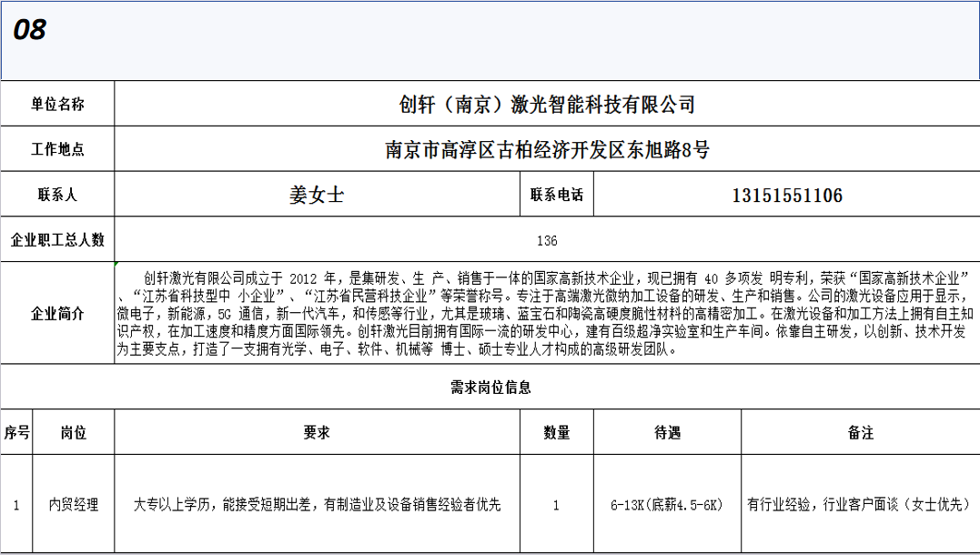Image resolution: width=980 pixels, height=555 pixels.
Task: Select the company introduction paragraph cell
Action: pos(546,313)
